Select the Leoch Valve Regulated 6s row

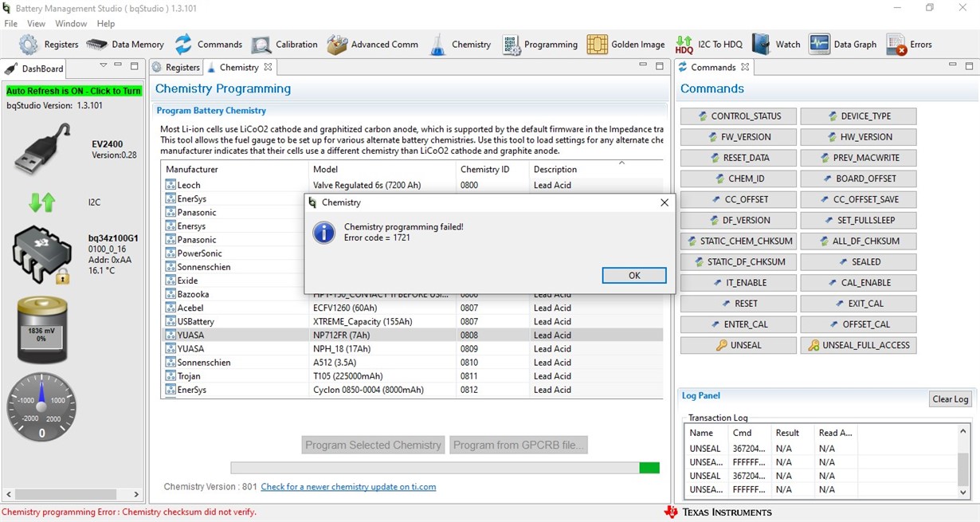(x=413, y=185)
